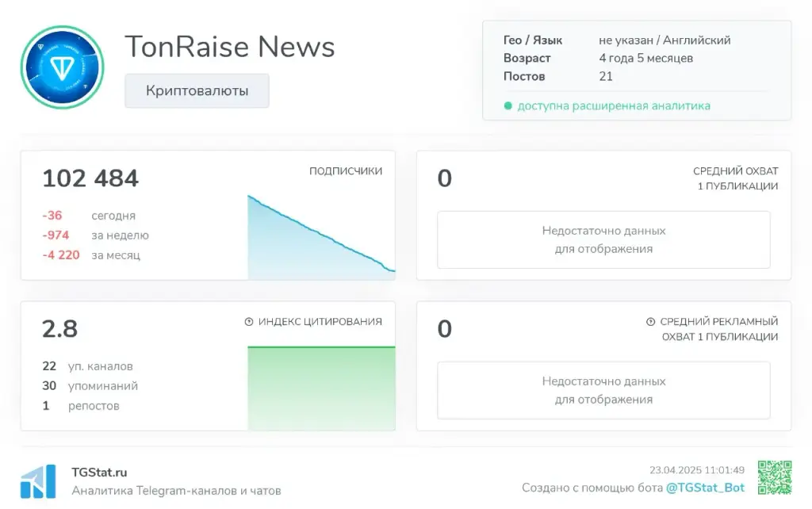812x509 pixels.
Task: Open the @TGStat_Bot link
Action: (x=705, y=488)
